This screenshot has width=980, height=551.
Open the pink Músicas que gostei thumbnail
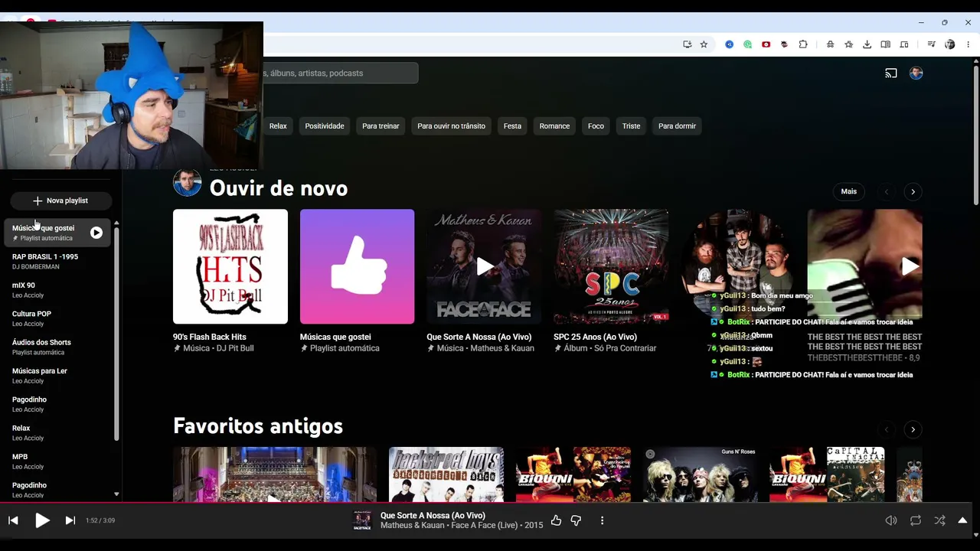point(357,266)
